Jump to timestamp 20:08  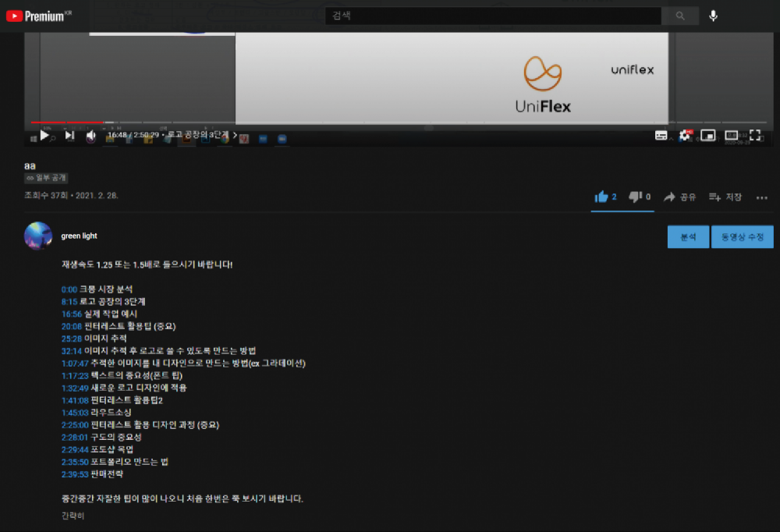[72, 327]
